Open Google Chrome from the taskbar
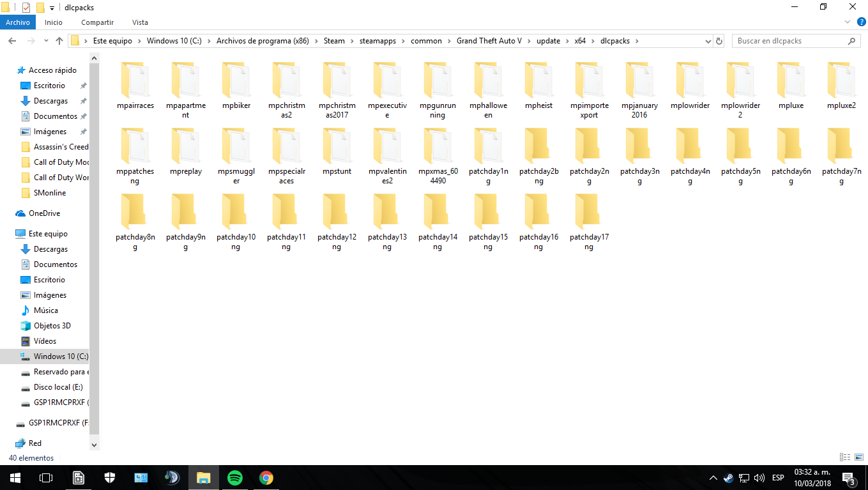This screenshot has width=868, height=490. coord(266,477)
